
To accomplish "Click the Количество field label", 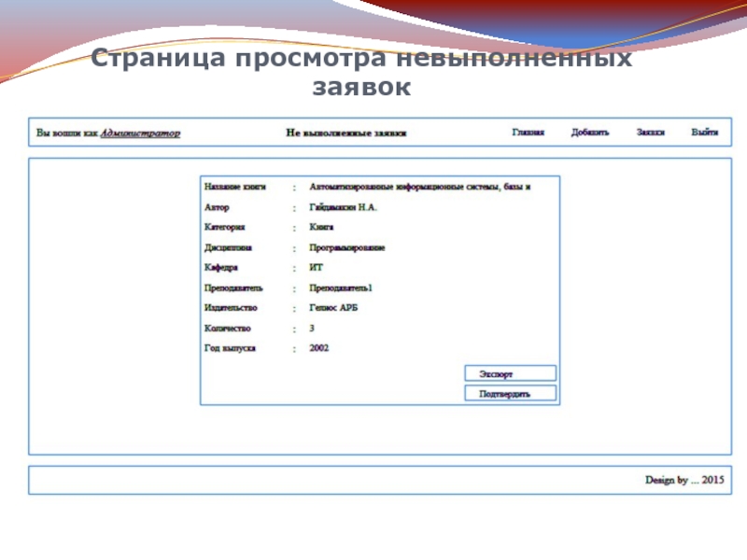I will (227, 329).
